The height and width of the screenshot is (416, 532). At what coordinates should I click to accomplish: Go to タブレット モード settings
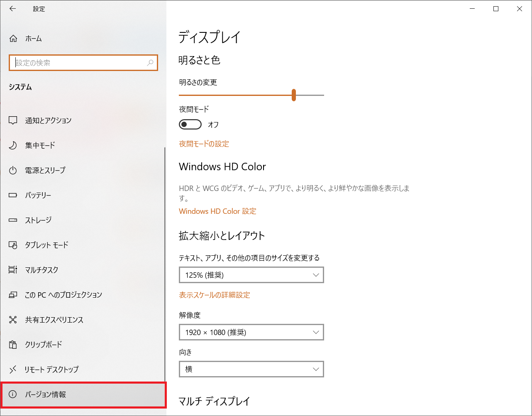[x=46, y=245]
